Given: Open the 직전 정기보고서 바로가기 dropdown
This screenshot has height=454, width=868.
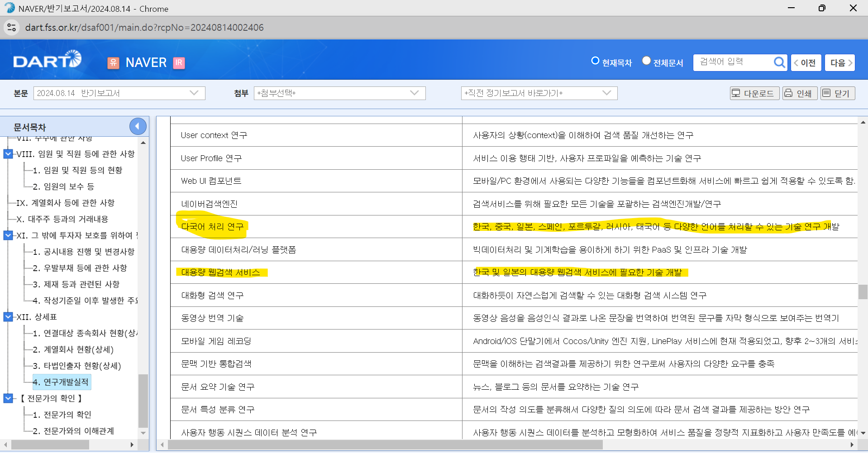Looking at the screenshot, I should pos(539,93).
